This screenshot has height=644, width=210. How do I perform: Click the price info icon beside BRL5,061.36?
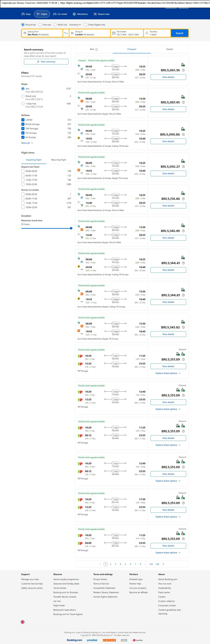pos(183,70)
